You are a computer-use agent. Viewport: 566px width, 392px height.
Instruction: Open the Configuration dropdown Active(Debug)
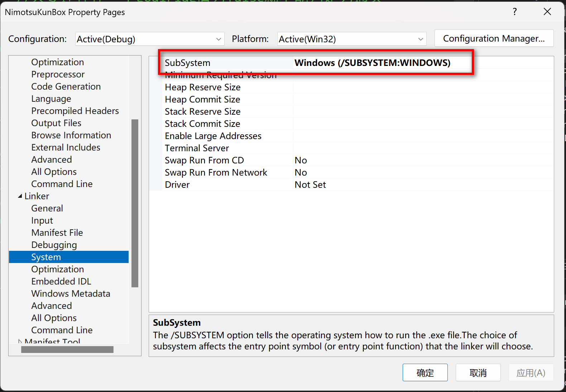click(150, 39)
